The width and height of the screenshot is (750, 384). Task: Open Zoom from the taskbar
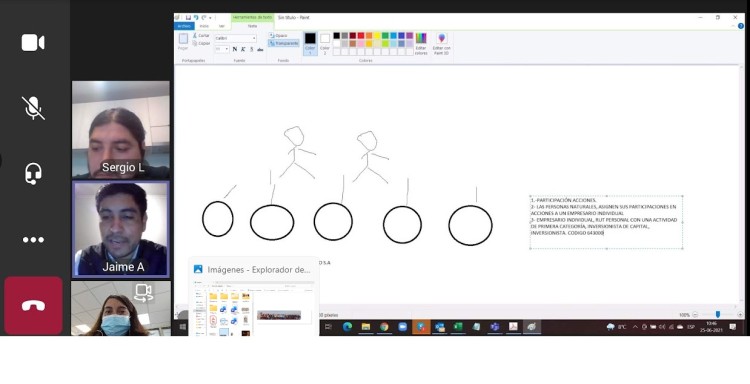[x=403, y=327]
